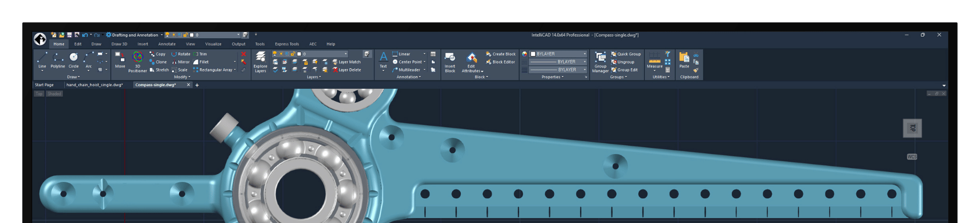Switch to hand_chain_hoist_single.dwg tab
980x223 pixels.
(x=95, y=85)
